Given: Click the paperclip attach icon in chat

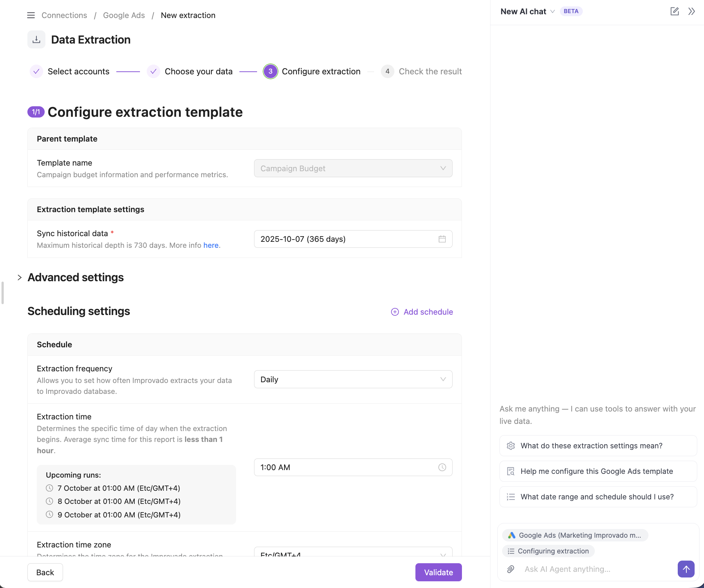Looking at the screenshot, I should [x=511, y=569].
